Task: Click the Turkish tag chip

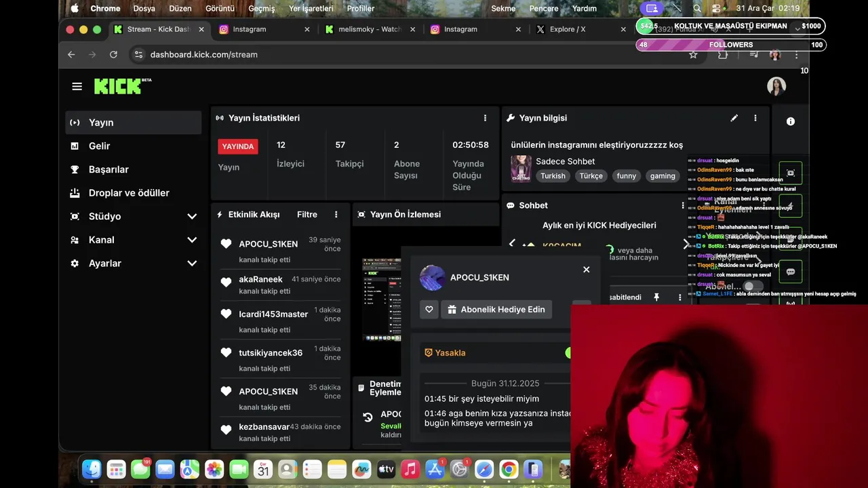Action: [x=553, y=176]
